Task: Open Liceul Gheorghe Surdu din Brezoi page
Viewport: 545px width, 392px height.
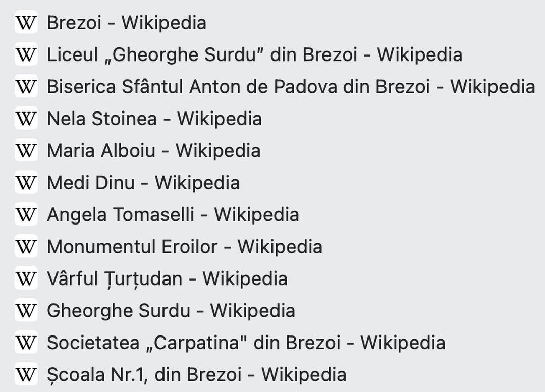Action: click(254, 54)
